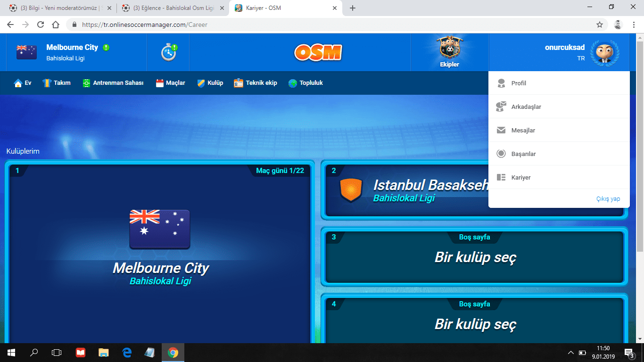Click the Arkadaşlar friends icon
Screen dimensions: 644x362
501,107
